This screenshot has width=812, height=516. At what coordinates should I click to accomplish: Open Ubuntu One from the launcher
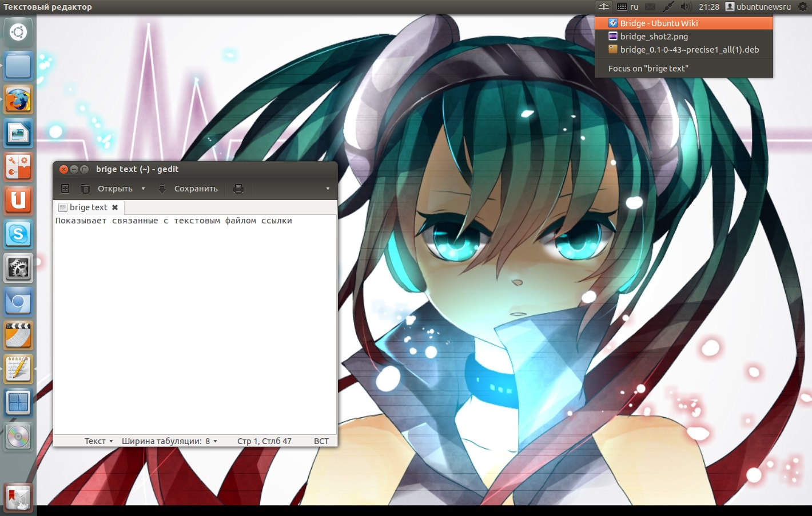click(x=18, y=201)
